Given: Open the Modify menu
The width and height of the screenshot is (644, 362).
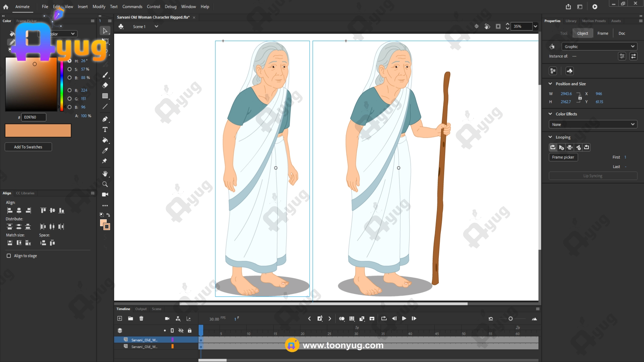Looking at the screenshot, I should (99, 7).
